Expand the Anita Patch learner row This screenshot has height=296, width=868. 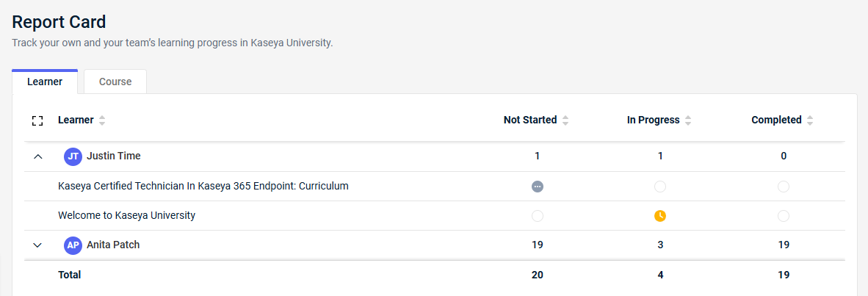[x=37, y=245]
